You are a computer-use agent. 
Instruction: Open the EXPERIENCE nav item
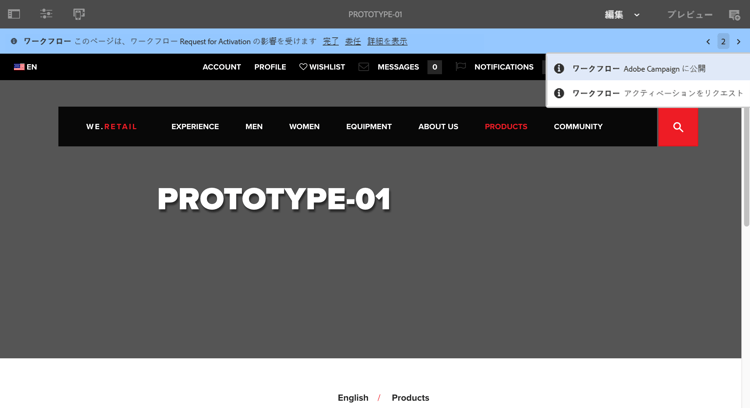click(x=195, y=127)
